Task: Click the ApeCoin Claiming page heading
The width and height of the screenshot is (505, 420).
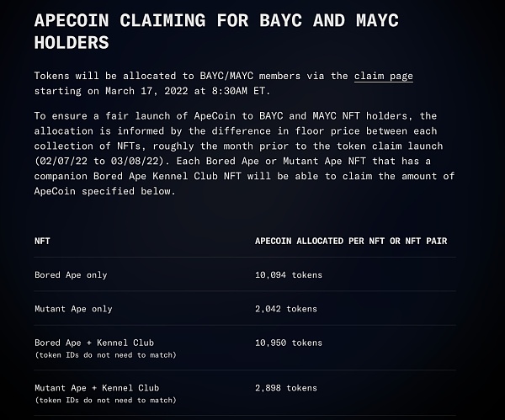Action: tap(216, 30)
